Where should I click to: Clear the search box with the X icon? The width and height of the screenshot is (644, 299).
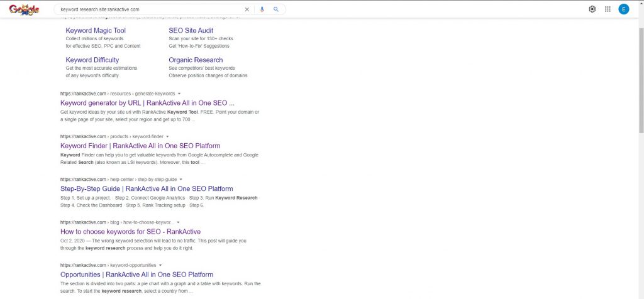click(x=247, y=9)
